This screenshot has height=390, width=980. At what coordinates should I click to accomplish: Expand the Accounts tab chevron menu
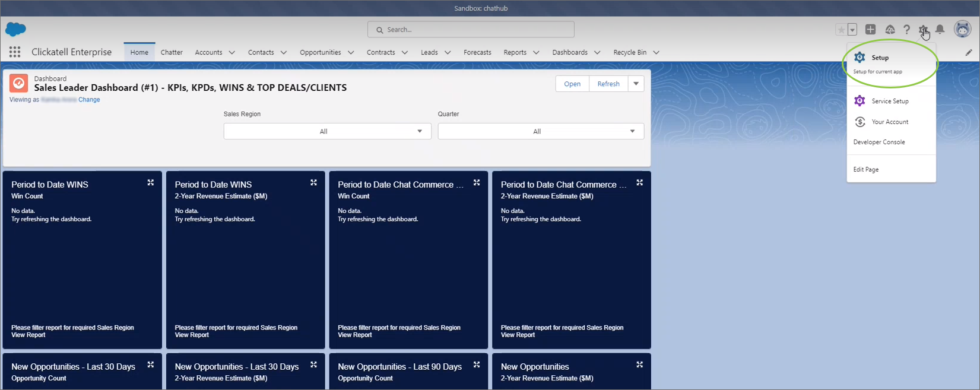pyautogui.click(x=232, y=52)
